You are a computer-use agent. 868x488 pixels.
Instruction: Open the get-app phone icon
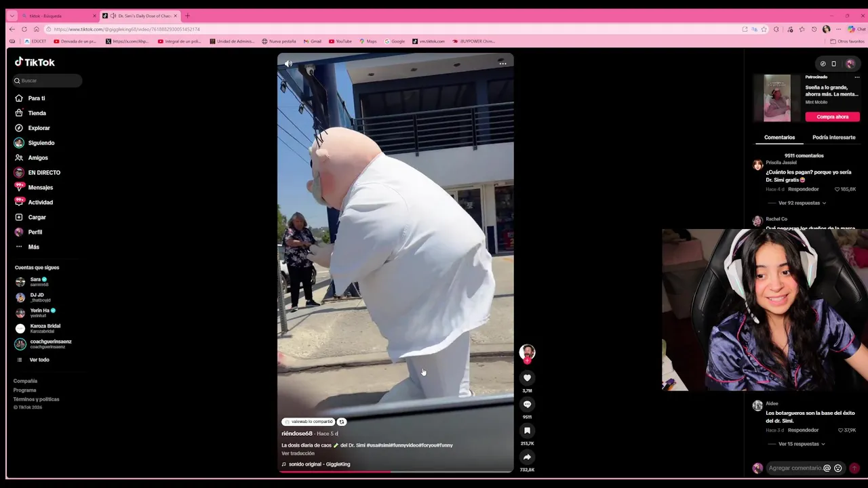(834, 64)
